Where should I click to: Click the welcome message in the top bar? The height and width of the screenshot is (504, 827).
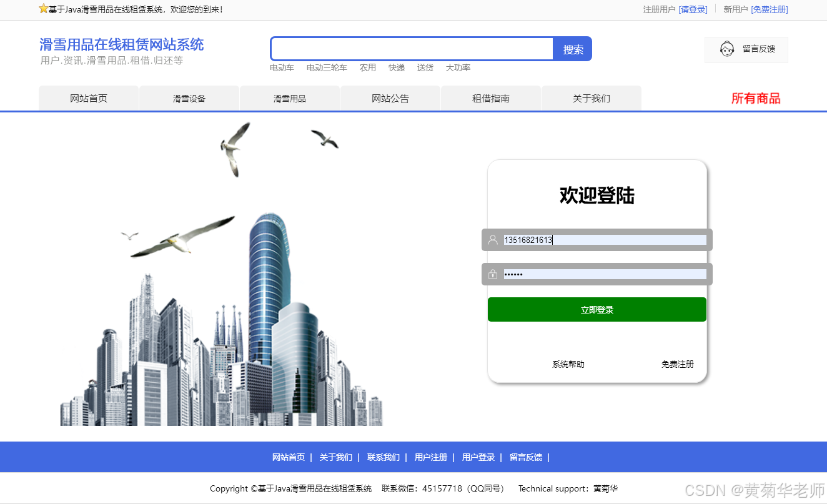click(x=136, y=9)
